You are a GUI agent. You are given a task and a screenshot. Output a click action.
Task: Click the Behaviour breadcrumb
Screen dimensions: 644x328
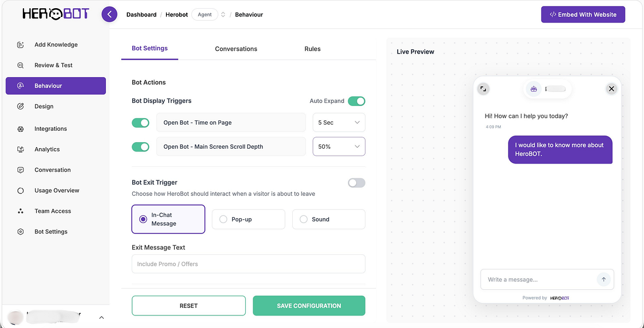pyautogui.click(x=249, y=14)
